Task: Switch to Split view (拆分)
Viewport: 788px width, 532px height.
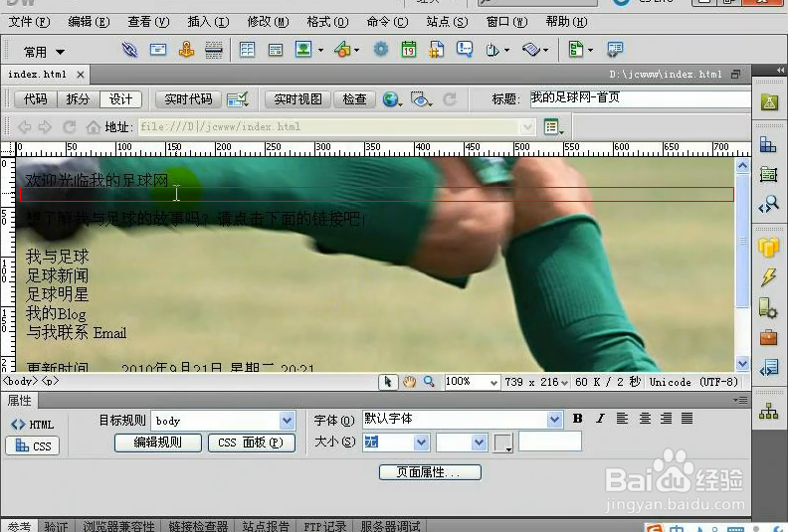Action: click(78, 99)
